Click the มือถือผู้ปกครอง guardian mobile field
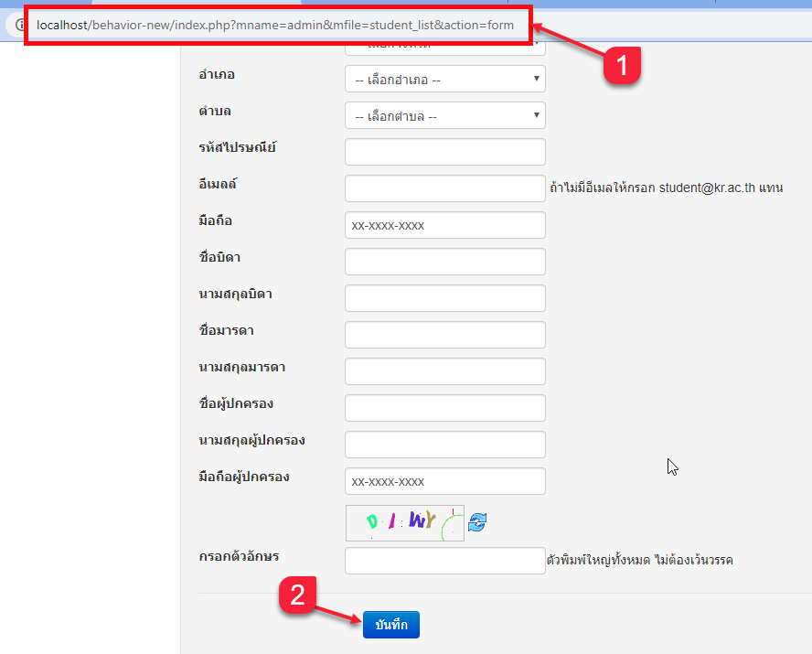Screen dimensions: 812x654 (x=444, y=481)
